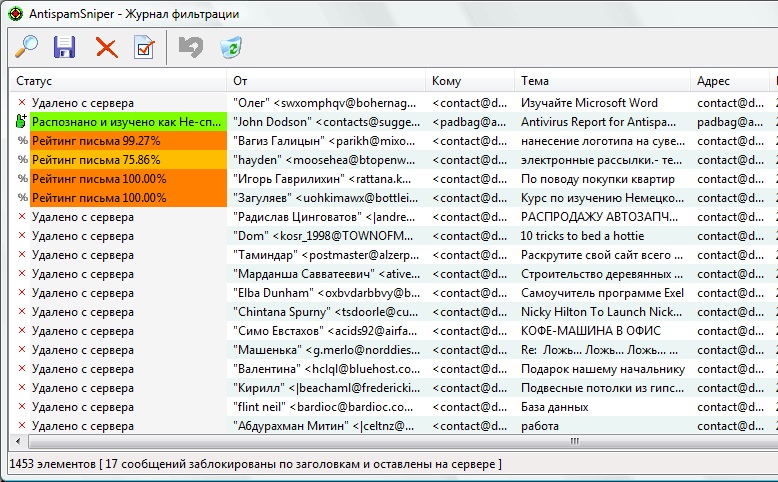Select recipient <padbag@a... in Кому column
Screen dimensions: 778x482
click(469, 122)
